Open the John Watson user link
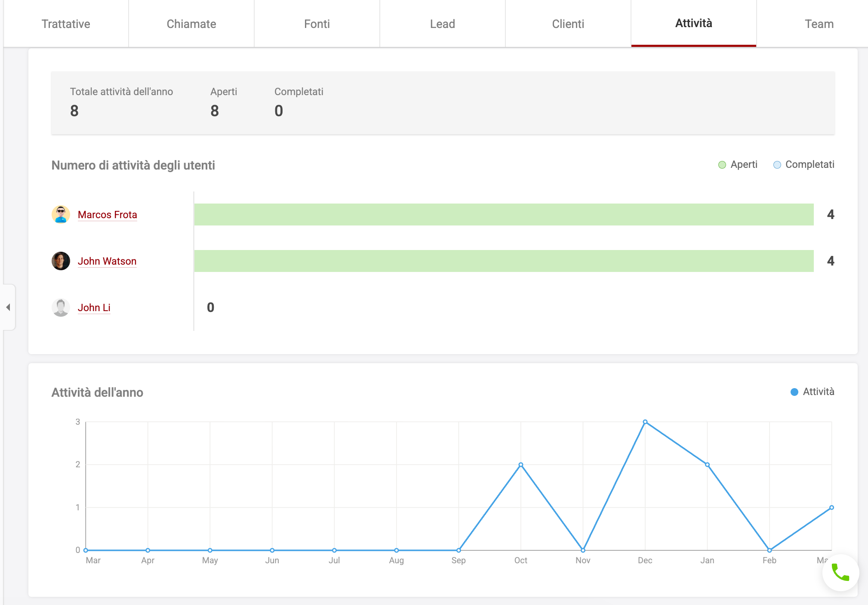 pyautogui.click(x=107, y=261)
